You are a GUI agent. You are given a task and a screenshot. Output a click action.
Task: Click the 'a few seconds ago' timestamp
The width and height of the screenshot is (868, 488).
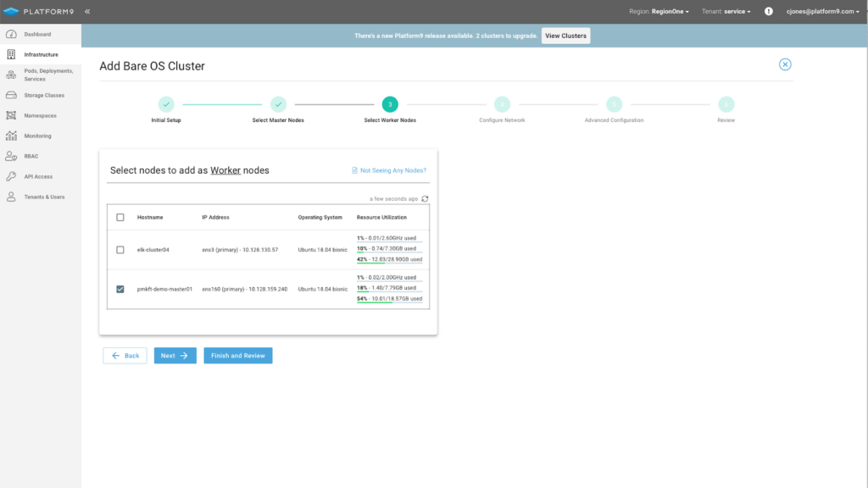pyautogui.click(x=393, y=198)
